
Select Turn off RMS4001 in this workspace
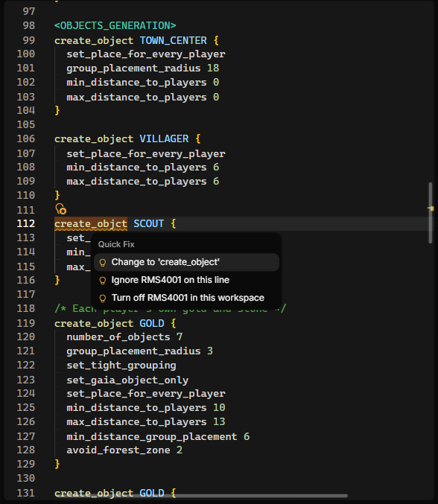(186, 298)
